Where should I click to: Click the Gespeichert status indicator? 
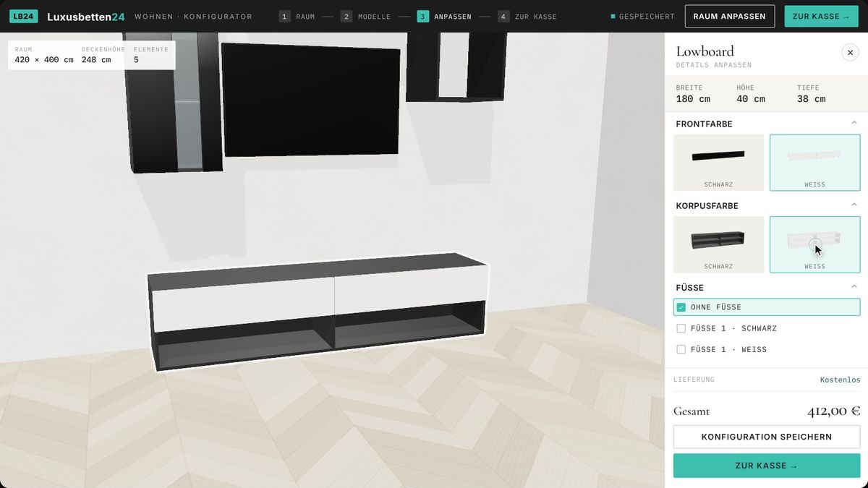tap(642, 16)
